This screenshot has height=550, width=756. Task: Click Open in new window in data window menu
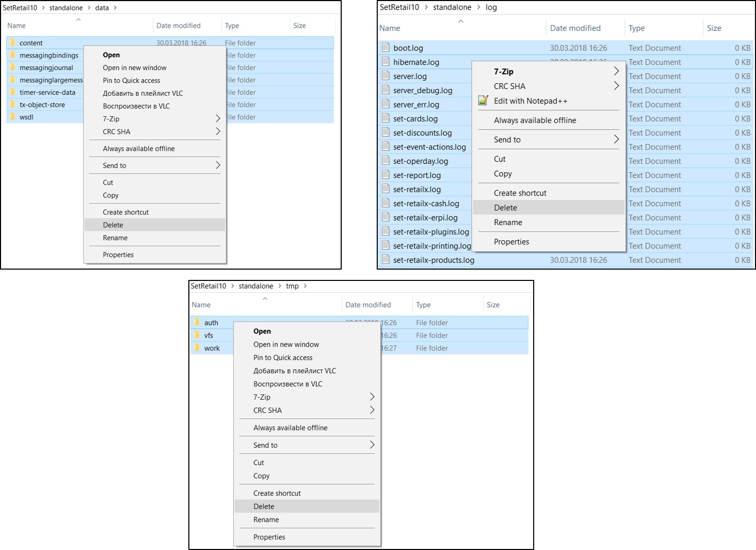[x=155, y=67]
